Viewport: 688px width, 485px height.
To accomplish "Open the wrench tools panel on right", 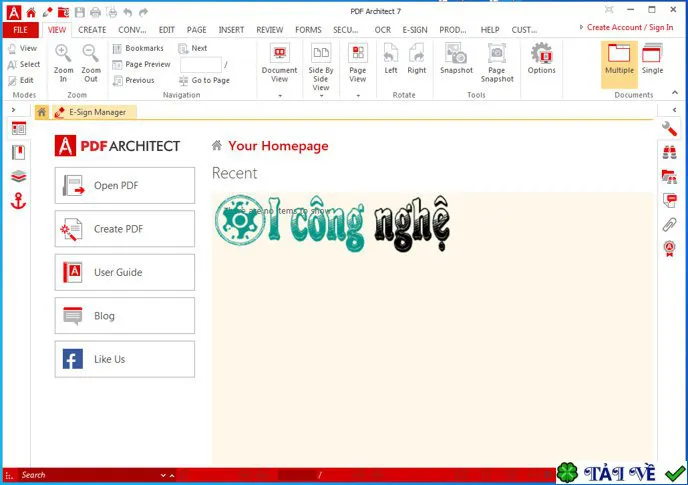I will click(x=669, y=129).
